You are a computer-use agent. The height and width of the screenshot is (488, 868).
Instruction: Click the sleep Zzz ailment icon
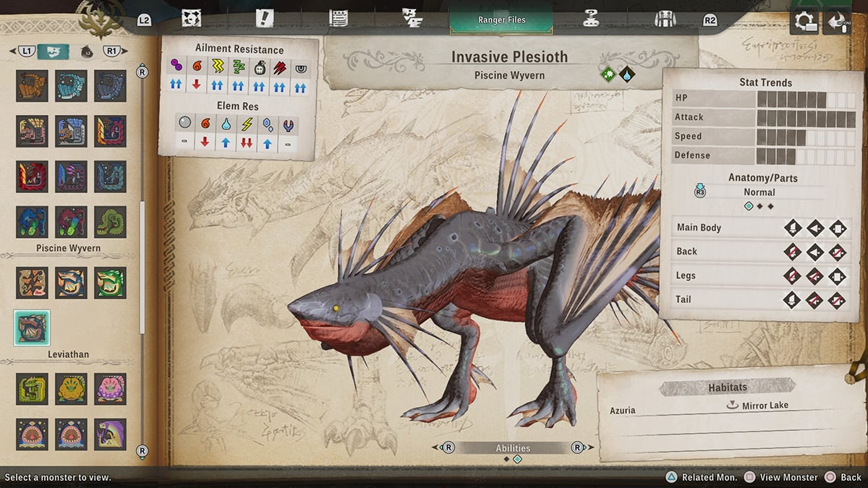coord(239,66)
